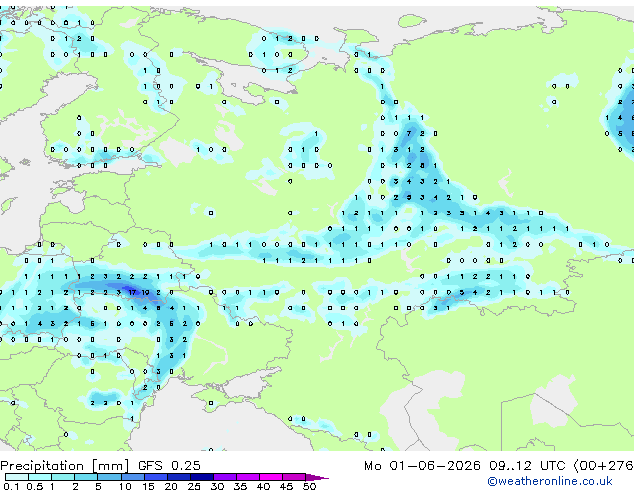Viewport: 634px width, 490px height.
Task: Click the "17" precipitation value on the map
Action: tap(132, 292)
